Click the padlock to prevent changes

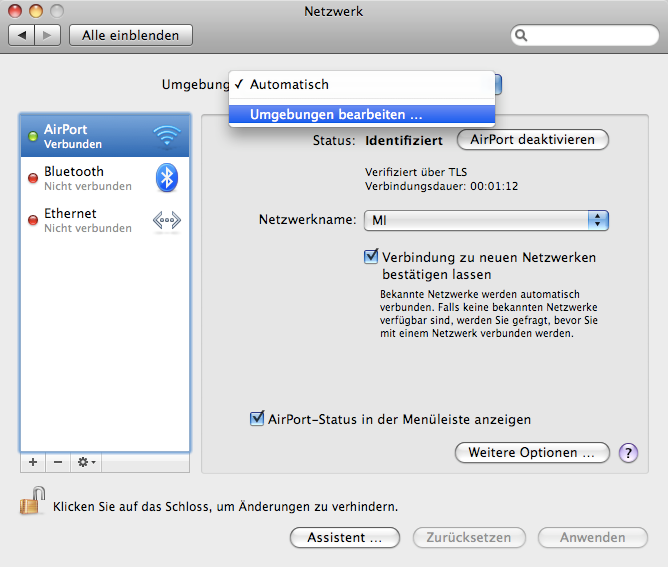coord(32,501)
